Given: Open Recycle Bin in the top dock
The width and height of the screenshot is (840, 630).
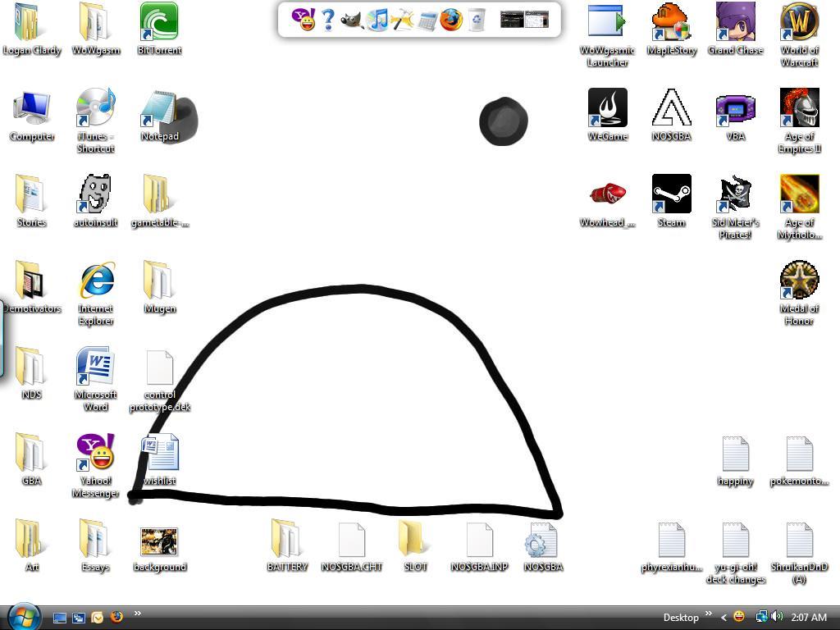Looking at the screenshot, I should [x=477, y=21].
